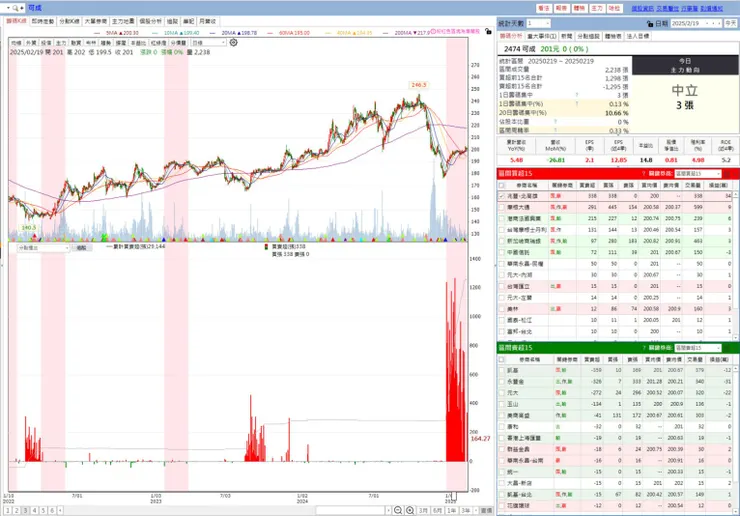Toggle the lock icon above the K-line chart

click(488, 31)
